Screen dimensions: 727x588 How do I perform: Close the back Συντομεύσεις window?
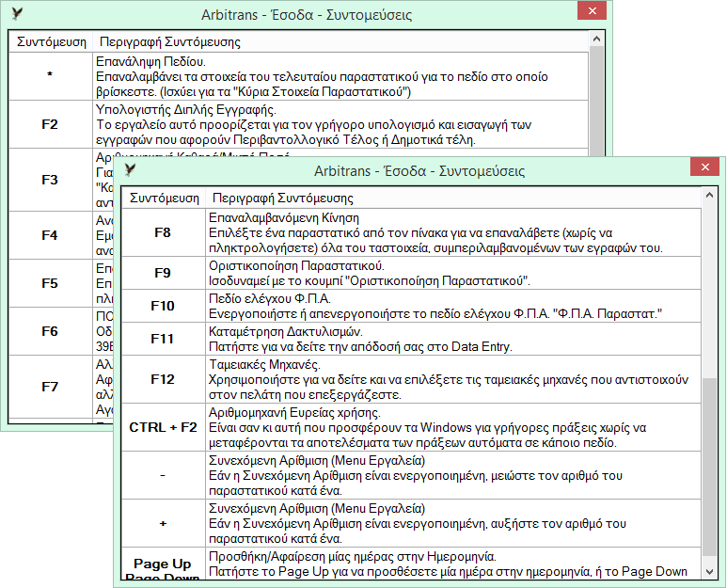pos(593,10)
